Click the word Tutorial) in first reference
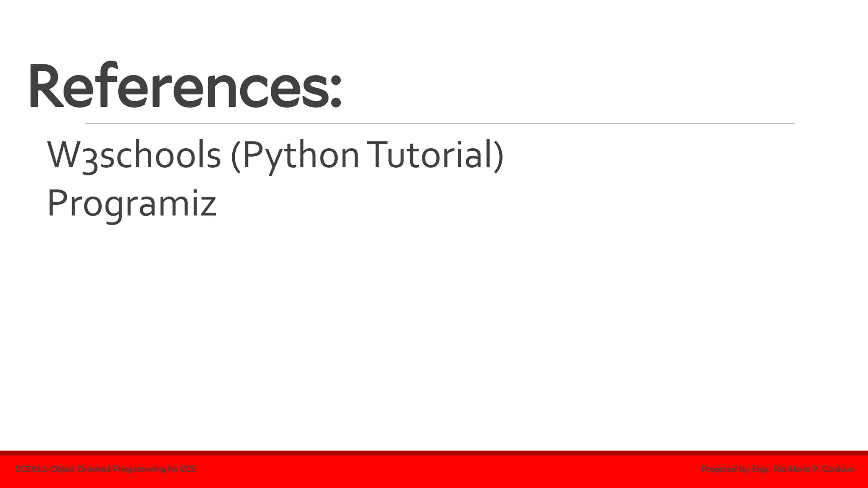 [x=437, y=155]
